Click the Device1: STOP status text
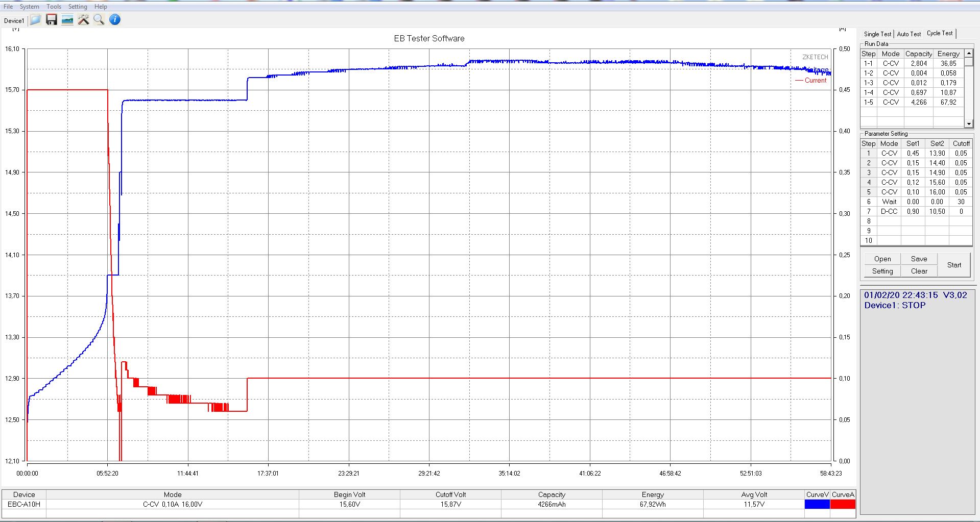 point(895,305)
